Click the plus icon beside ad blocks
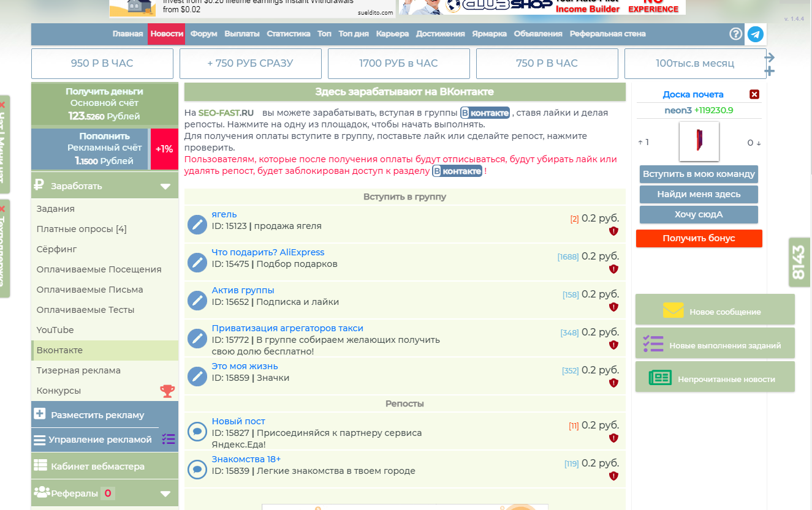The width and height of the screenshot is (812, 510). [x=770, y=71]
